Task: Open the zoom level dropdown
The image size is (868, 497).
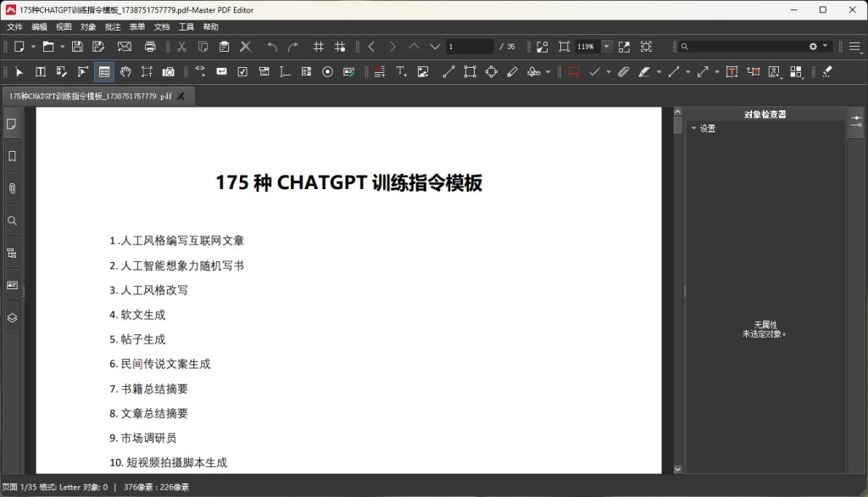Action: pyautogui.click(x=607, y=47)
